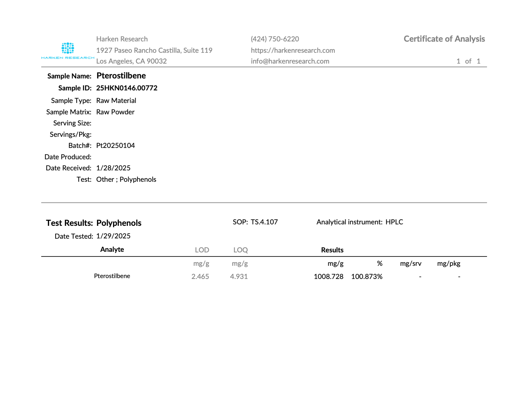The width and height of the screenshot is (532, 407).
Task: Select the phone number (424) 750-6220
Action: tap(275, 39)
